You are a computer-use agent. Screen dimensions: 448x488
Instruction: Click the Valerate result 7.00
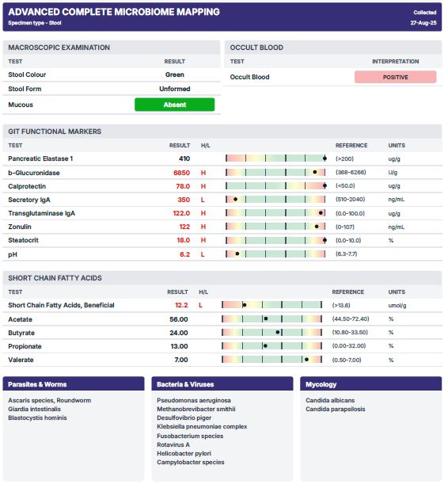pyautogui.click(x=181, y=360)
